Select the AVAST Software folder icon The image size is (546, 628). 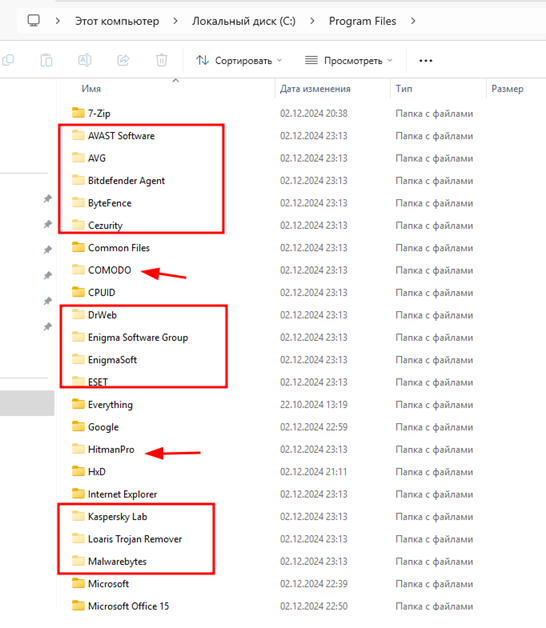(x=78, y=135)
